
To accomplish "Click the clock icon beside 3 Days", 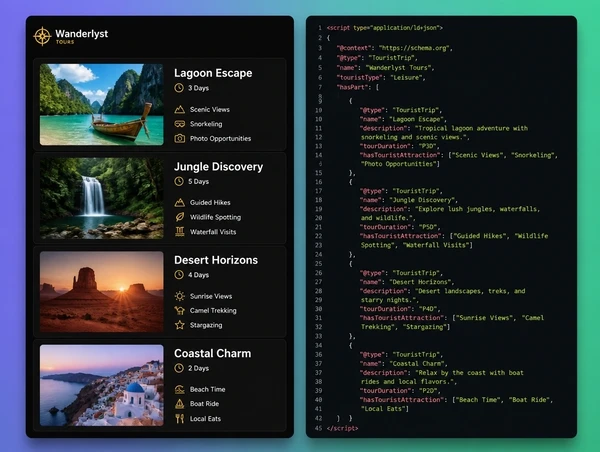I will (x=179, y=88).
